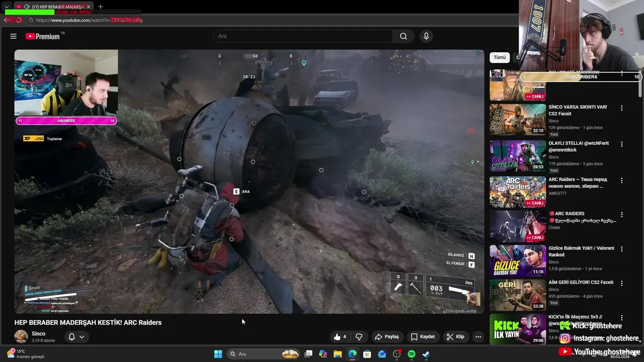Open Spotify from taskbar
644x362 pixels.
pyautogui.click(x=412, y=354)
